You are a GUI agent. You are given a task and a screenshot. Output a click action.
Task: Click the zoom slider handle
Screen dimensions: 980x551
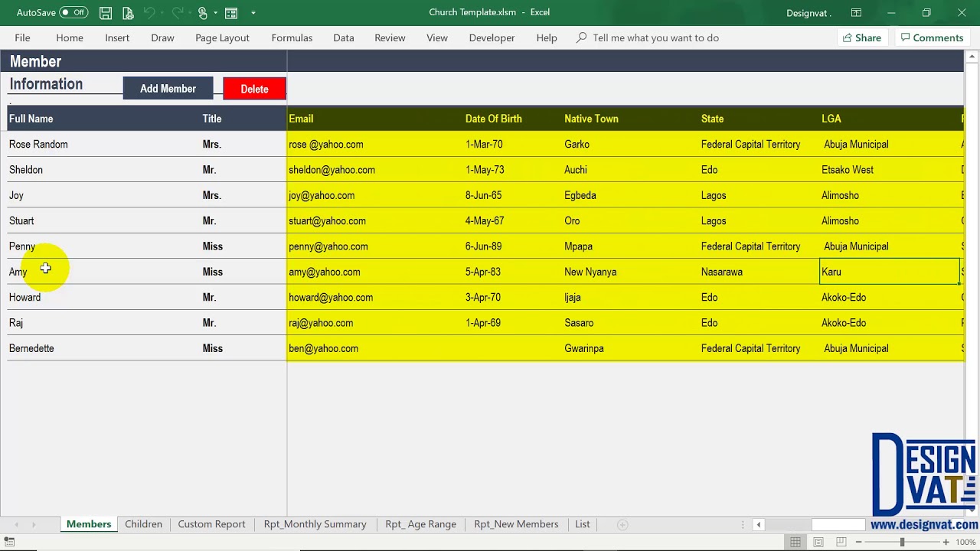click(902, 542)
